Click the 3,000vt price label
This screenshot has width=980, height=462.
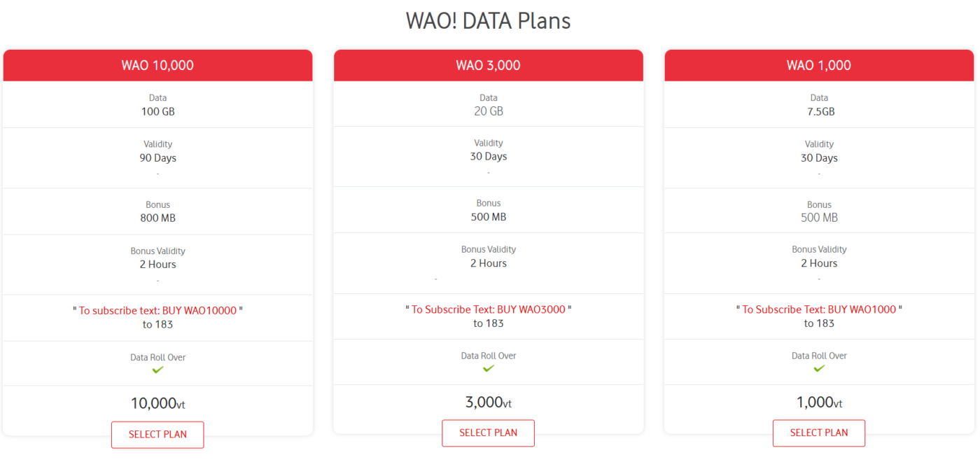(x=488, y=402)
